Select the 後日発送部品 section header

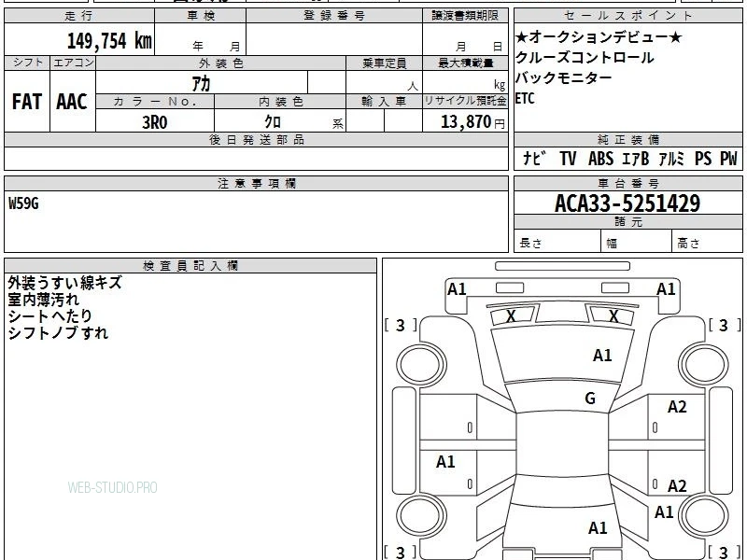256,139
